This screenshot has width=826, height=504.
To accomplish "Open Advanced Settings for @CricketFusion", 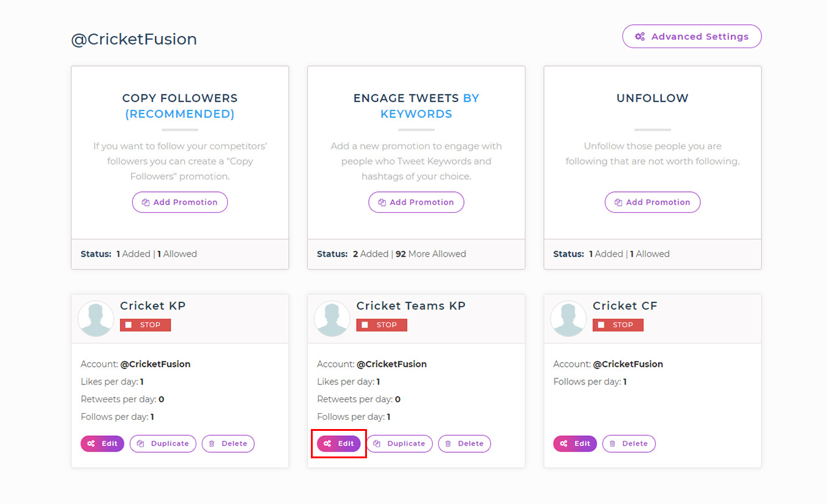I will pyautogui.click(x=691, y=37).
